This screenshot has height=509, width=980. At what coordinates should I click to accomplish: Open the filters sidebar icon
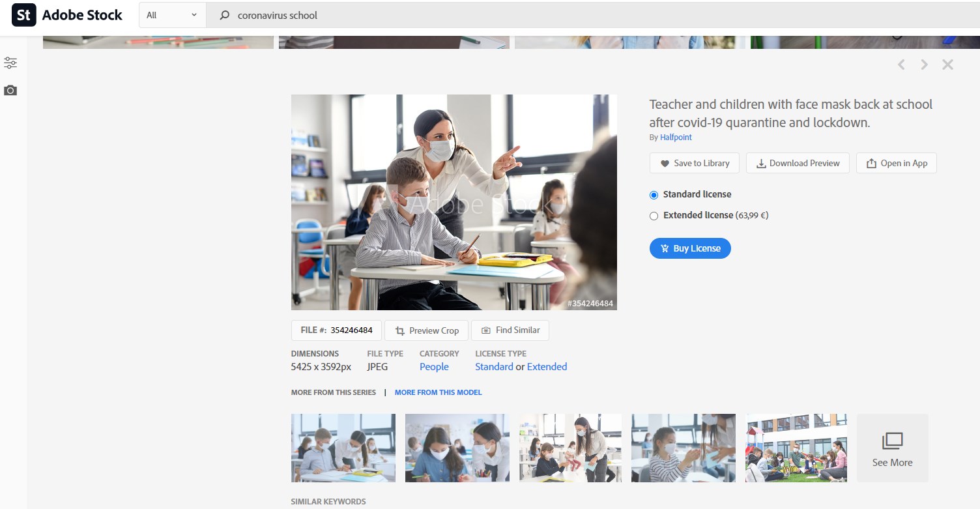click(10, 63)
